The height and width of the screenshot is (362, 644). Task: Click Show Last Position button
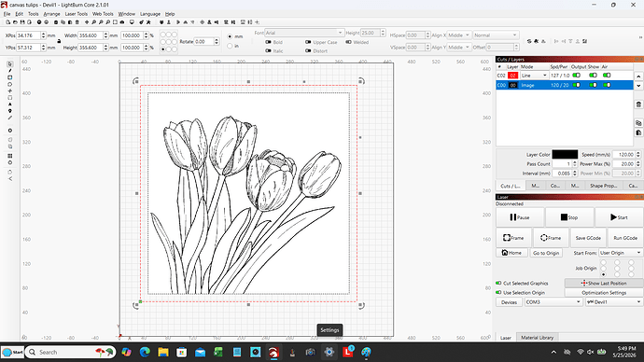pos(604,284)
